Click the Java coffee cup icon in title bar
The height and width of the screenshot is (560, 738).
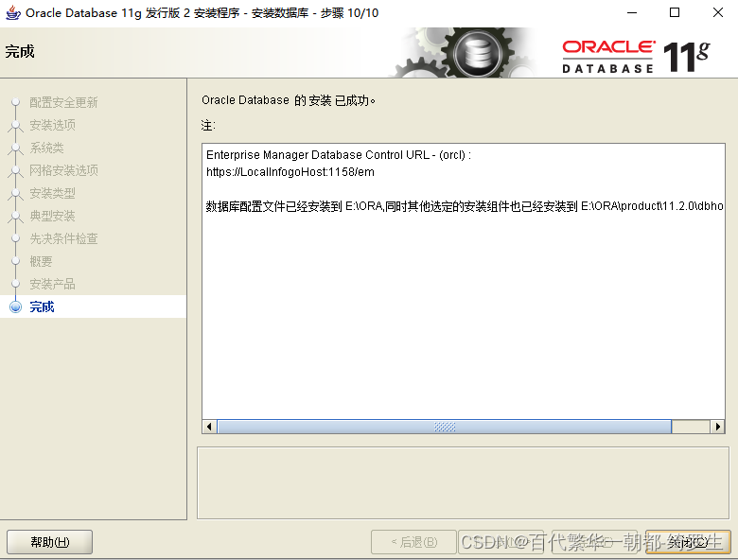click(x=12, y=12)
